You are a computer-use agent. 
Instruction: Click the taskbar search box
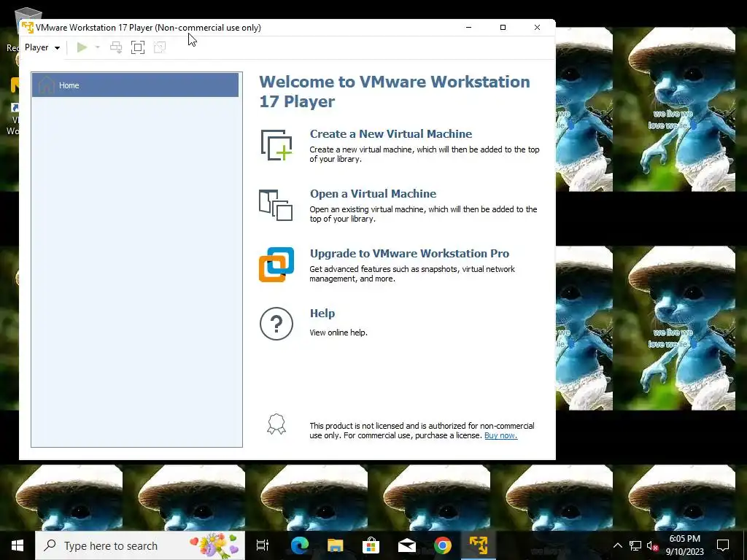pyautogui.click(x=140, y=545)
